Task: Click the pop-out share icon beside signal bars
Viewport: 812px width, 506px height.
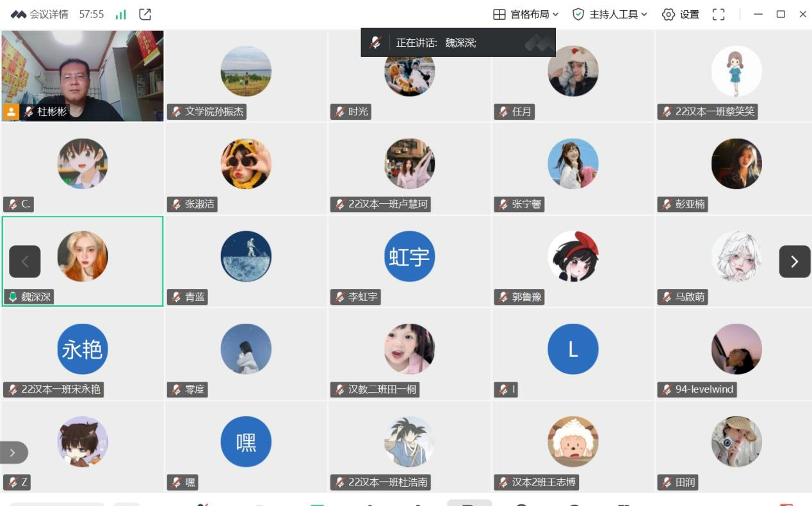Action: 145,14
